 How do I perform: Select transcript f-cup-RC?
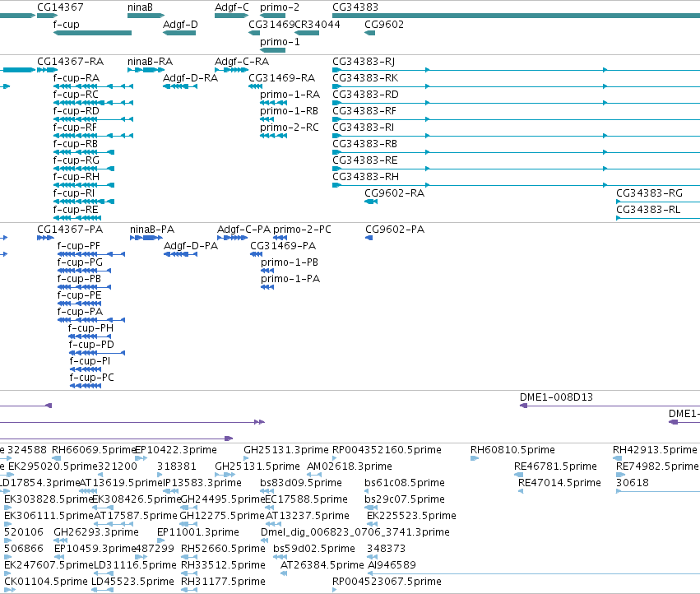[76, 95]
